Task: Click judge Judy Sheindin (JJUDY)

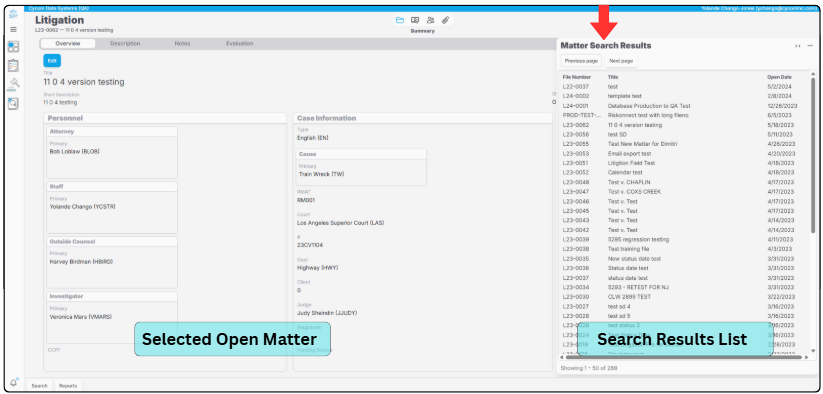Action: (x=328, y=313)
